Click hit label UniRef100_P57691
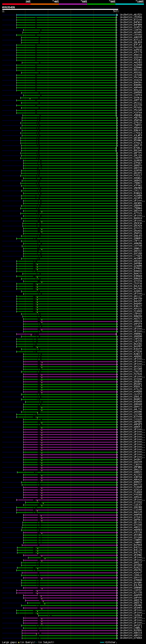The height and width of the screenshot is (644, 146). click(x=131, y=108)
